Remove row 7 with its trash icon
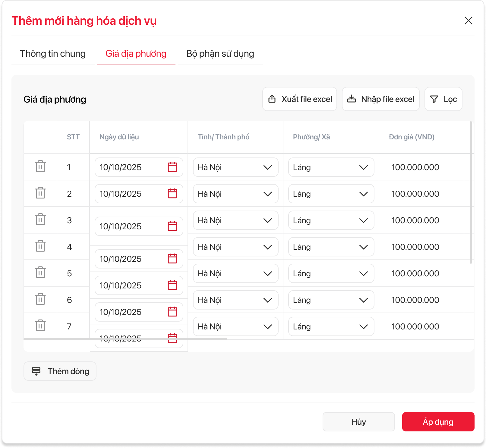The height and width of the screenshot is (448, 486). click(x=40, y=326)
